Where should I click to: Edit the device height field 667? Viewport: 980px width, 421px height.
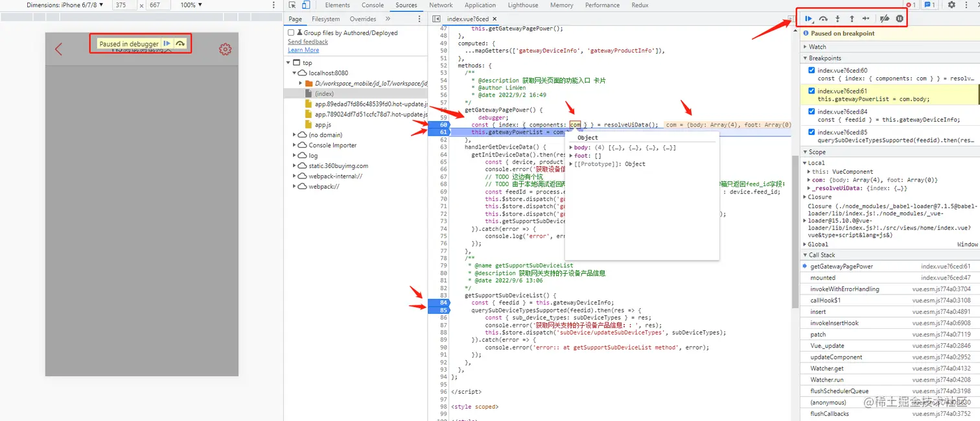pos(157,5)
